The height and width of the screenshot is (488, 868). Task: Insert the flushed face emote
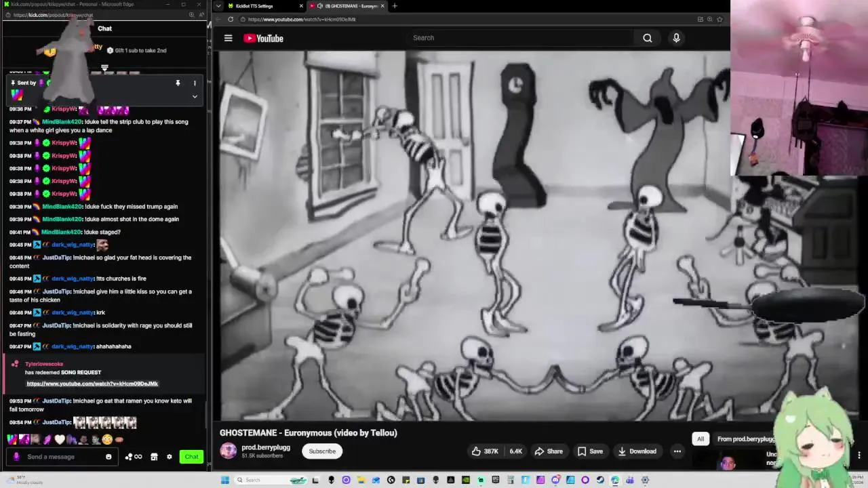(107, 439)
